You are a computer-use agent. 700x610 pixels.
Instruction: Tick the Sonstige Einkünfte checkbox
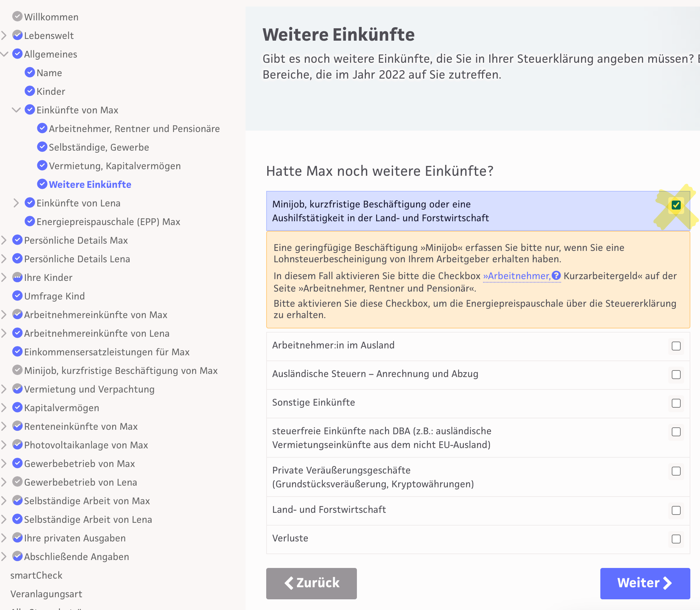(x=676, y=403)
